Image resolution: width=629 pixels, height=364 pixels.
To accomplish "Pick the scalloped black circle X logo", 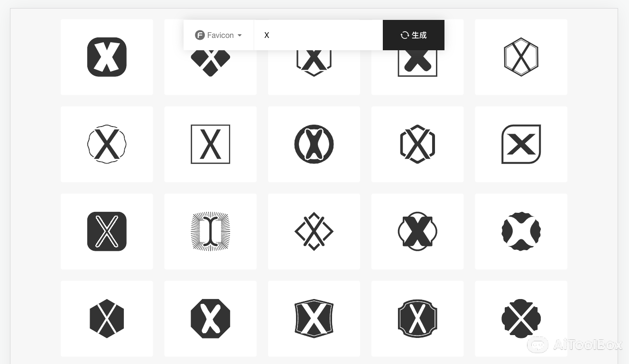I will (521, 231).
